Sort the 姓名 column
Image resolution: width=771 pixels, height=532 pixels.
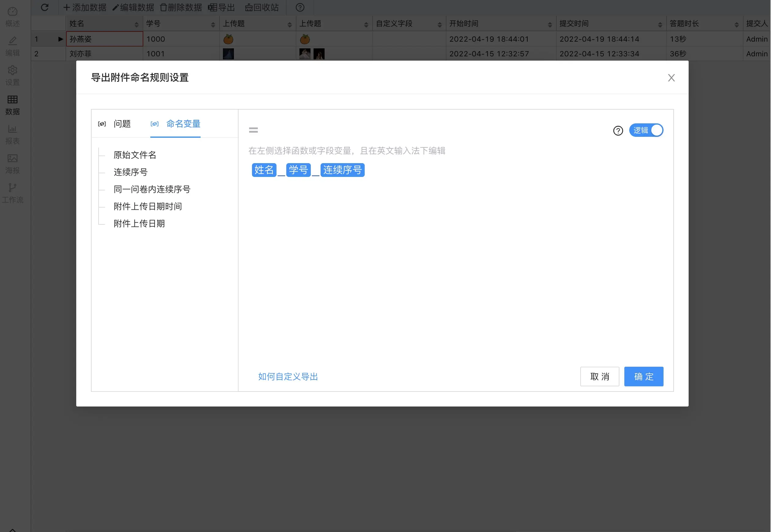point(136,24)
